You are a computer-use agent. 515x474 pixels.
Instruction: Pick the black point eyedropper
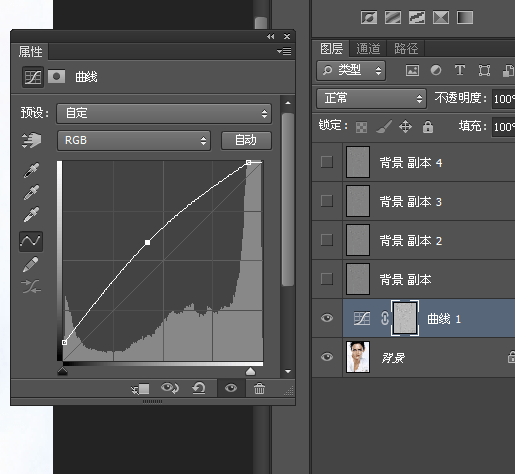31,170
